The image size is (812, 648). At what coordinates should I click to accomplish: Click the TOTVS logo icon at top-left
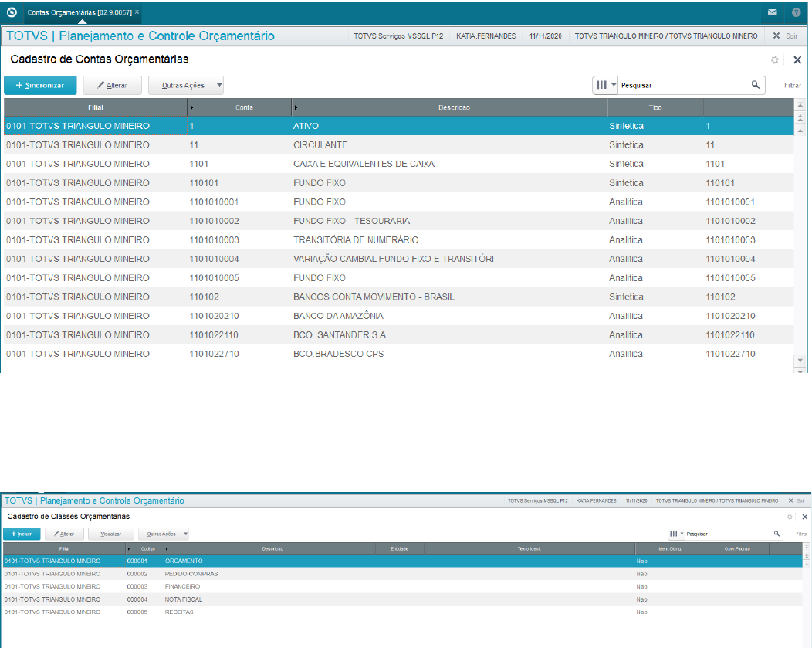click(11, 13)
